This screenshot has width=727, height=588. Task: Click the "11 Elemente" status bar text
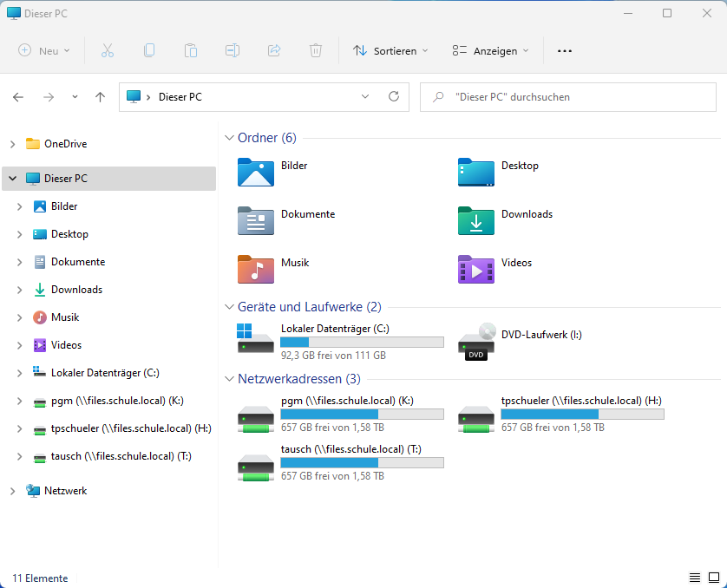[40, 578]
